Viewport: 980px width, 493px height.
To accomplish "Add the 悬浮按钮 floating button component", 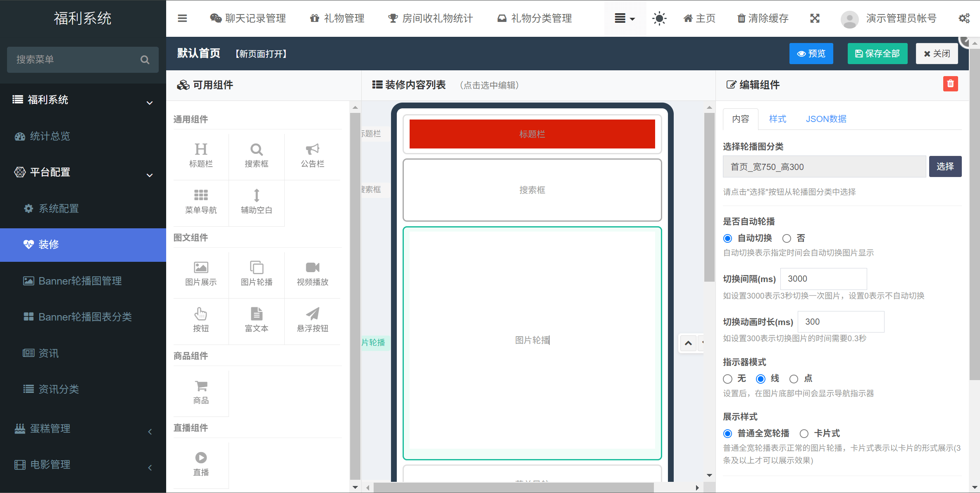I will click(x=312, y=321).
